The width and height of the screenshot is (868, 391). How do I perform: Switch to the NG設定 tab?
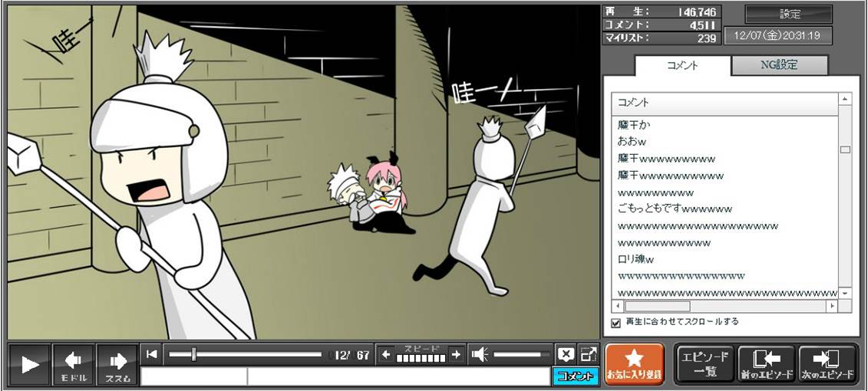(x=779, y=65)
